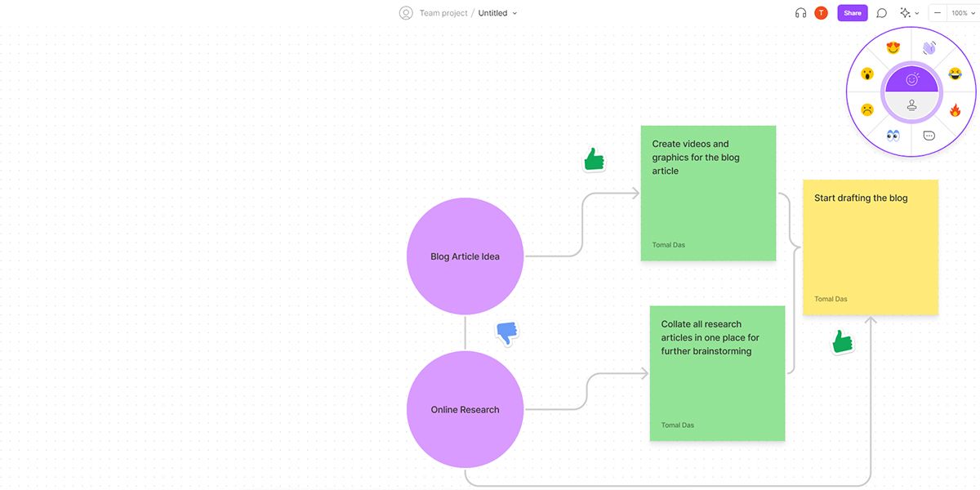Expand the Untitled file name dropdown
This screenshot has height=490, width=980.
pos(497,13)
